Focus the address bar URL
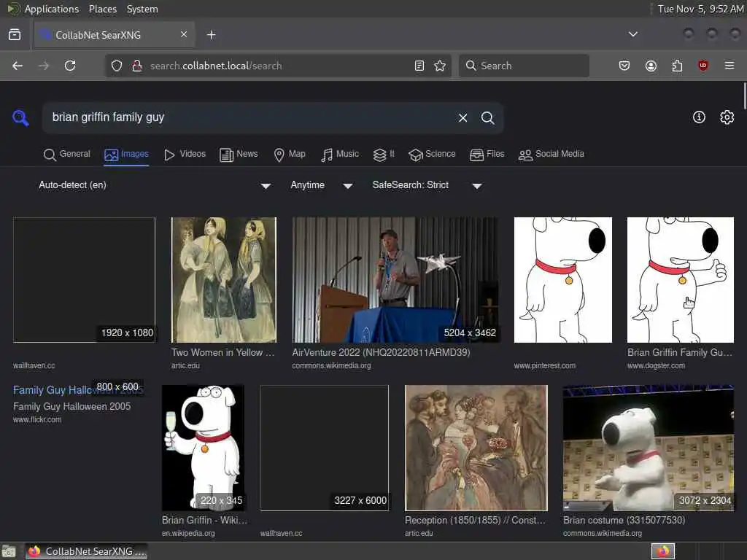This screenshot has height=560, width=747. pos(279,66)
